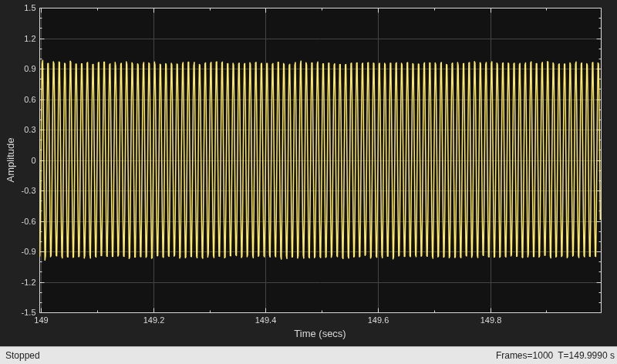The height and width of the screenshot is (364, 617).
Task: Click the -0.6 y-axis tick label
Action: (x=29, y=221)
